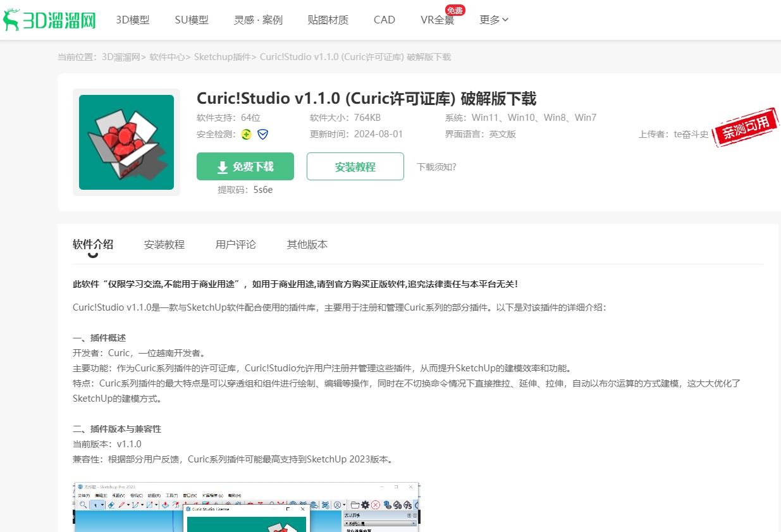781x532 pixels.
Task: Select the SU模型 navigation item
Action: tap(191, 20)
